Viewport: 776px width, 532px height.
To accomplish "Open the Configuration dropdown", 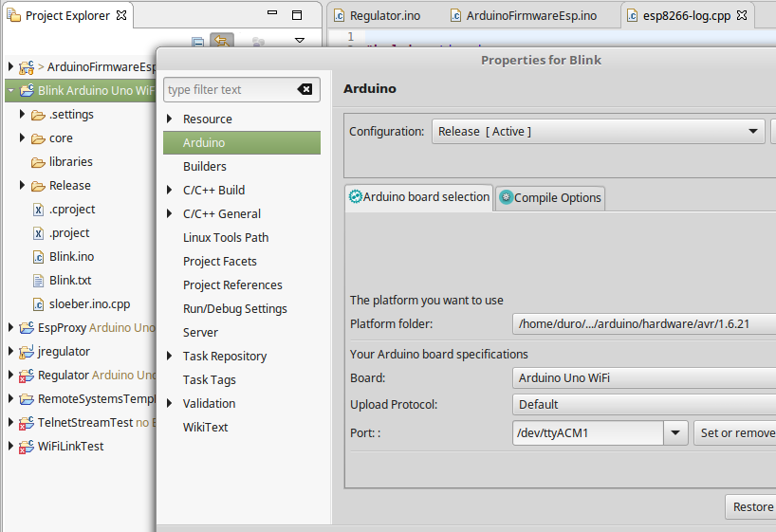I will tap(598, 131).
